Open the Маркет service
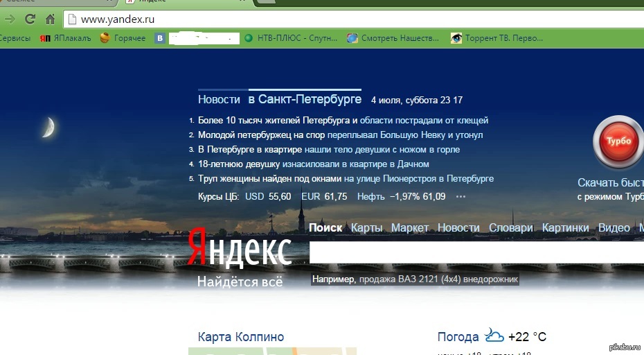644x355 pixels. tap(410, 228)
